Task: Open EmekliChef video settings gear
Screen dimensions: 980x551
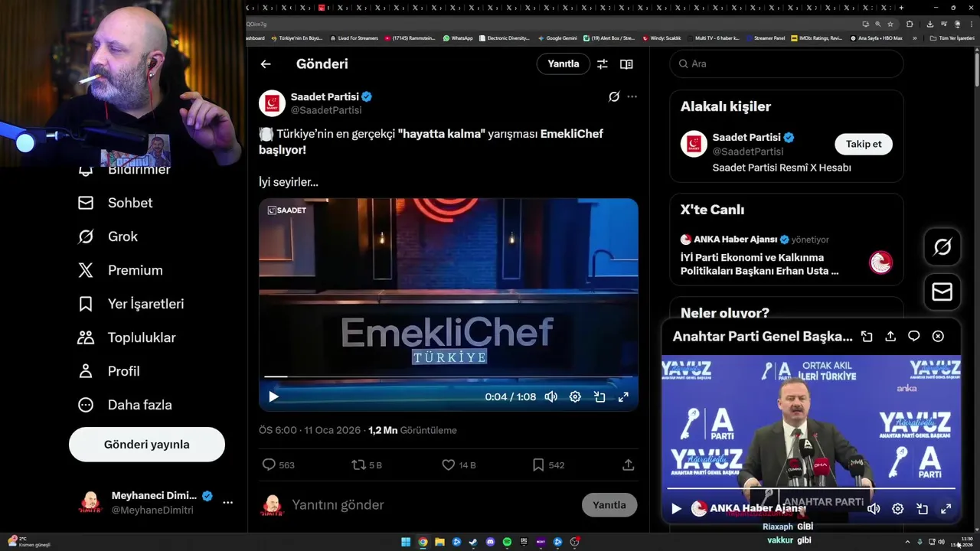Action: (x=575, y=396)
